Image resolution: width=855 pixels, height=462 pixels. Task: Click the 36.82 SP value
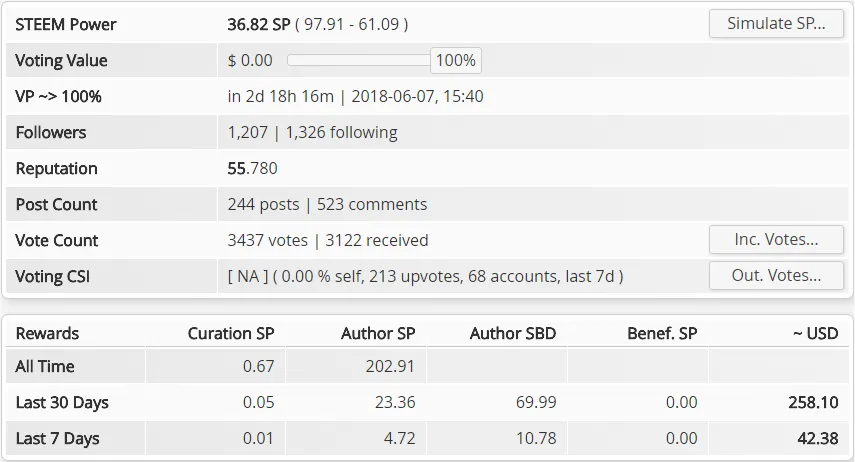tap(258, 25)
